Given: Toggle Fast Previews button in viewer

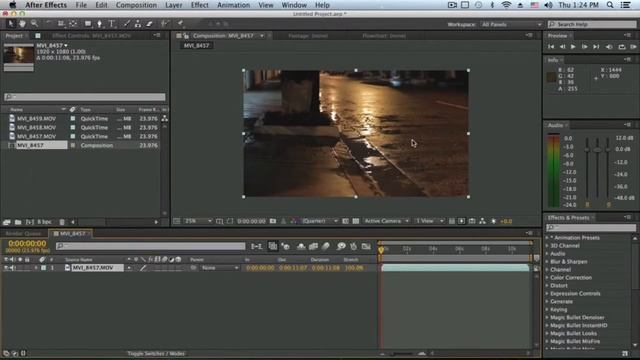Looking at the screenshot, I should point(462,221).
